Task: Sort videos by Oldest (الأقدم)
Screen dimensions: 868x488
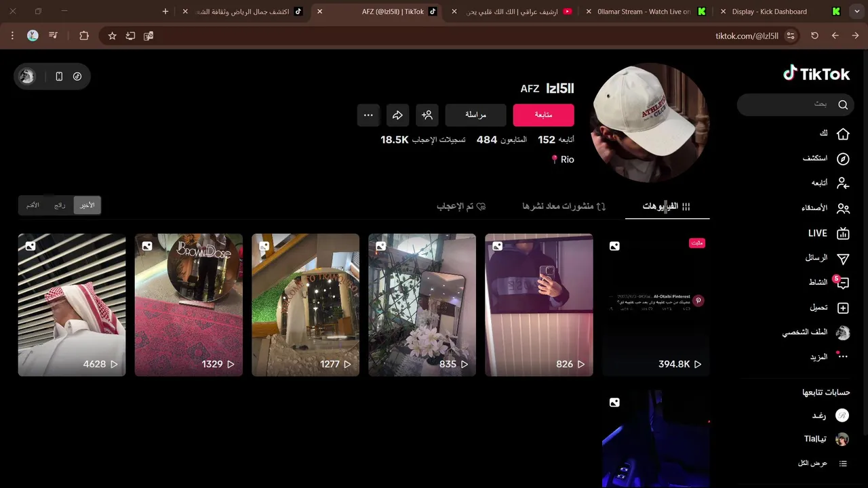Action: (33, 205)
